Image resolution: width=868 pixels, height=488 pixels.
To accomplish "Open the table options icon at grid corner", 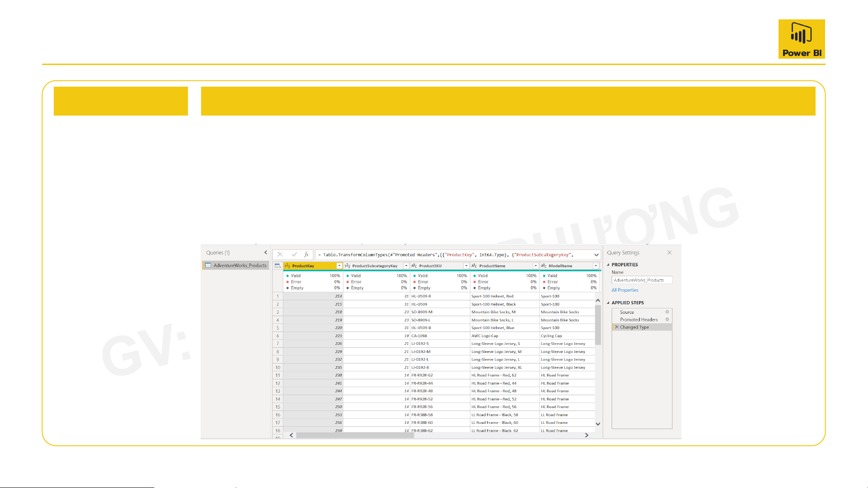I will [277, 266].
